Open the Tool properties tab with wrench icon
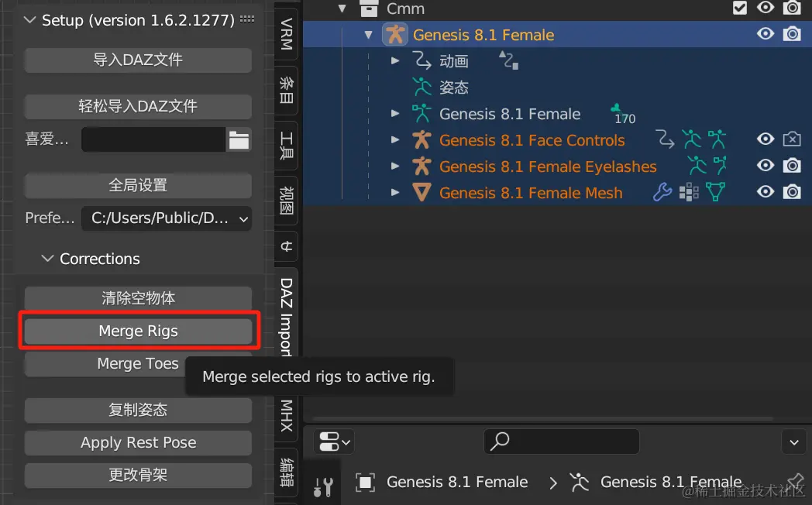Screen dimensions: 812x505 (322, 486)
